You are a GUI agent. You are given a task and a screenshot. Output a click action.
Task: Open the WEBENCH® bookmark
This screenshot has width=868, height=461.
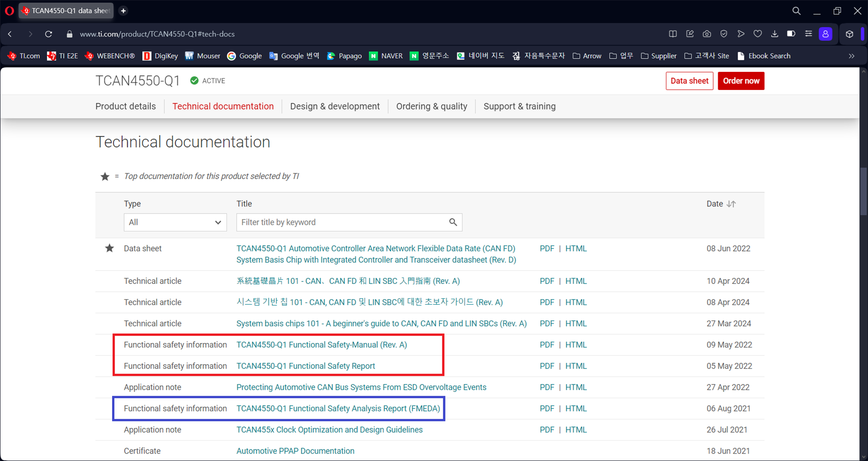pyautogui.click(x=110, y=56)
